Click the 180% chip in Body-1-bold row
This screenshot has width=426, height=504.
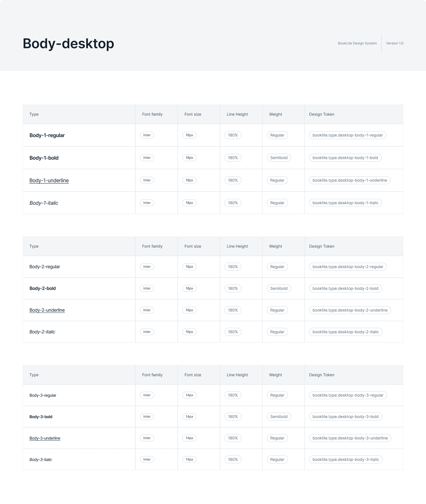pos(233,158)
